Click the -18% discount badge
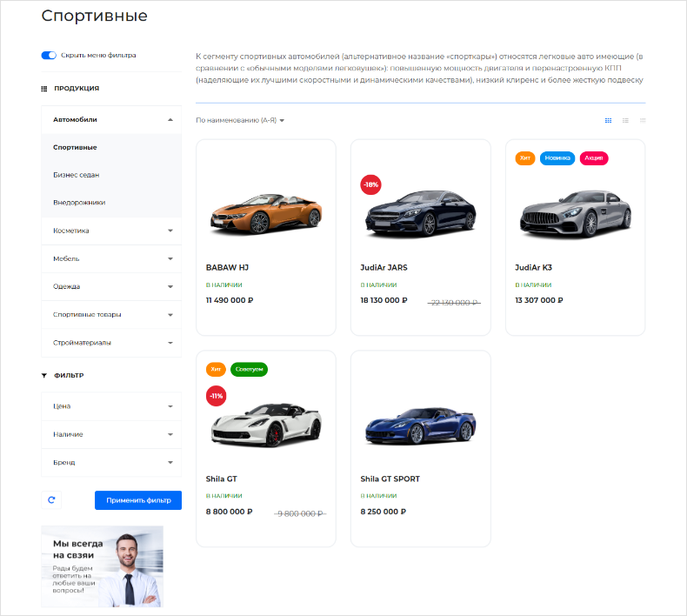The image size is (687, 616). (371, 184)
